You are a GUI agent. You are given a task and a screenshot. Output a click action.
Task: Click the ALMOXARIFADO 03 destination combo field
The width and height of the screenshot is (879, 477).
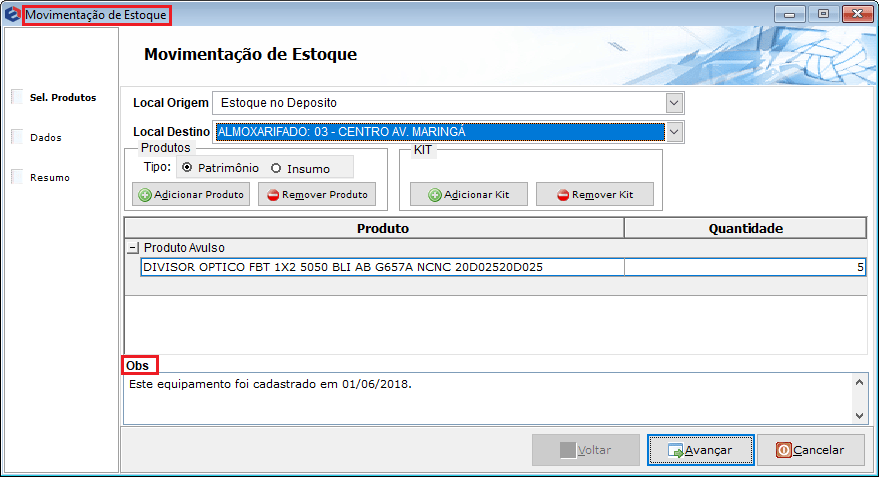pyautogui.click(x=448, y=132)
